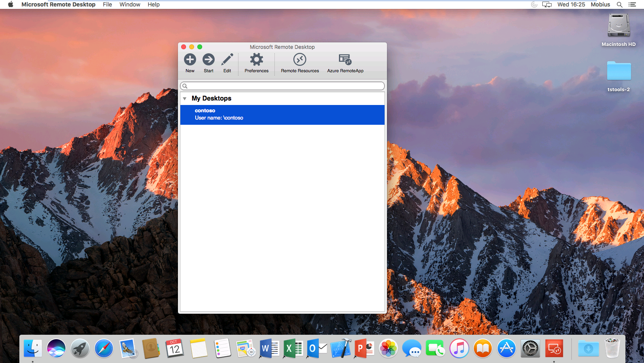The height and width of the screenshot is (363, 644).
Task: Open iTunes from the Dock
Action: point(459,348)
